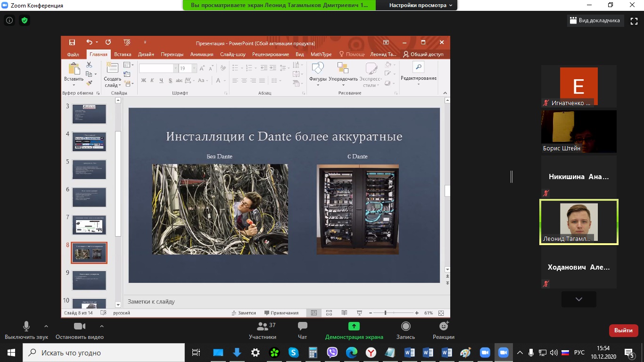The height and width of the screenshot is (362, 644).
Task: Toggle Italic (К) formatting
Action: pyautogui.click(x=153, y=81)
